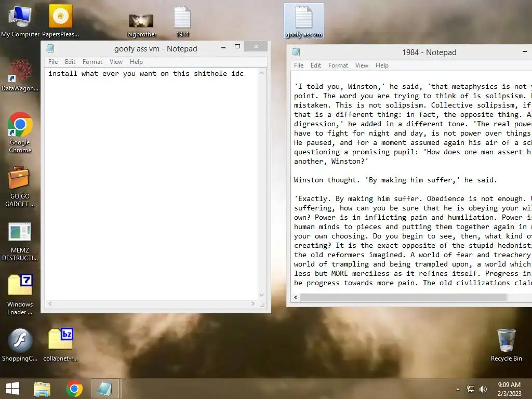Image resolution: width=532 pixels, height=399 pixels.
Task: Select the collabnet-r... bz archive icon
Action: click(x=60, y=345)
